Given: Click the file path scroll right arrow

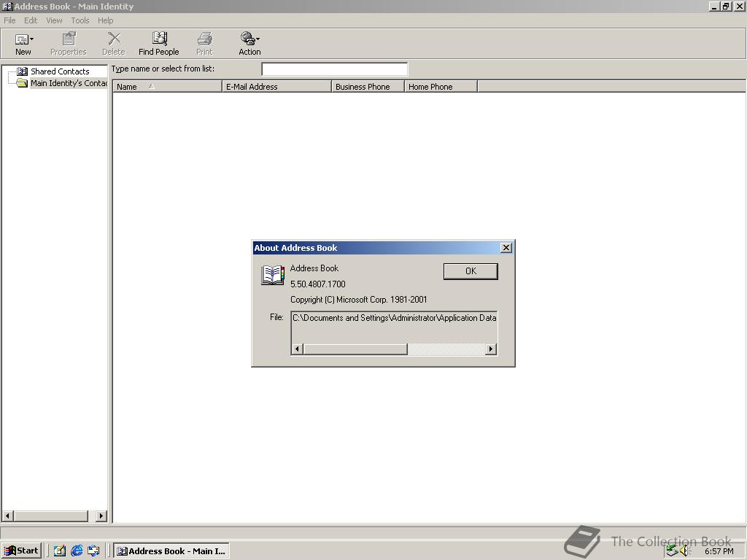Looking at the screenshot, I should [x=491, y=349].
